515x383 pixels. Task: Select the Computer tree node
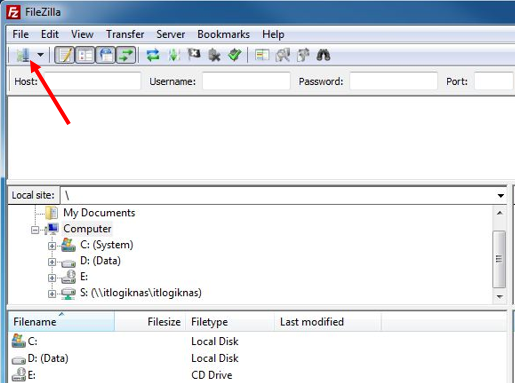tap(87, 229)
